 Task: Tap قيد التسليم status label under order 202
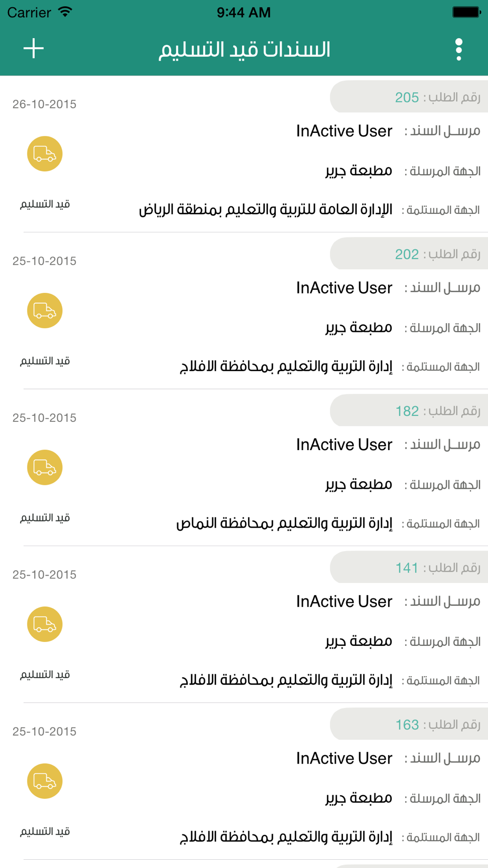point(45,361)
